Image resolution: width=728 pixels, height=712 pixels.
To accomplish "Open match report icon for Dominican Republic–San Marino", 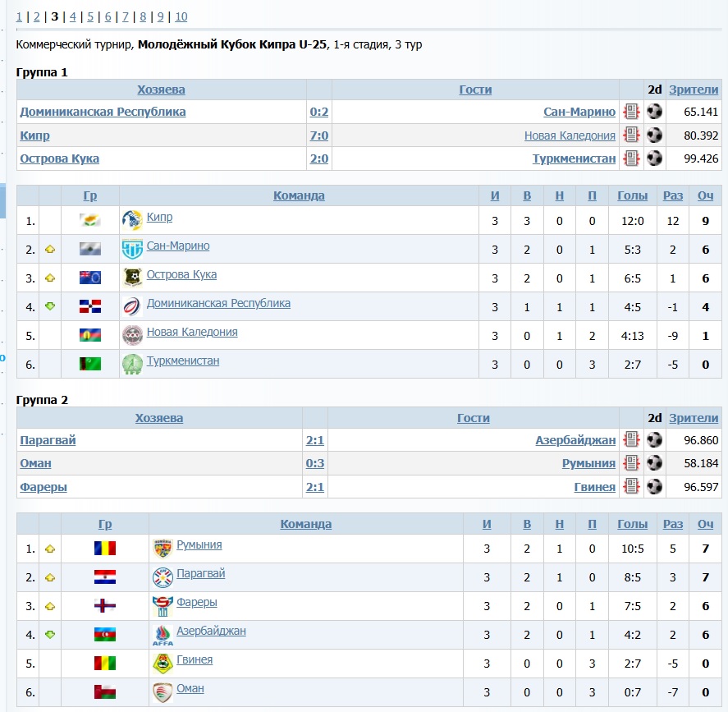I will [x=631, y=112].
